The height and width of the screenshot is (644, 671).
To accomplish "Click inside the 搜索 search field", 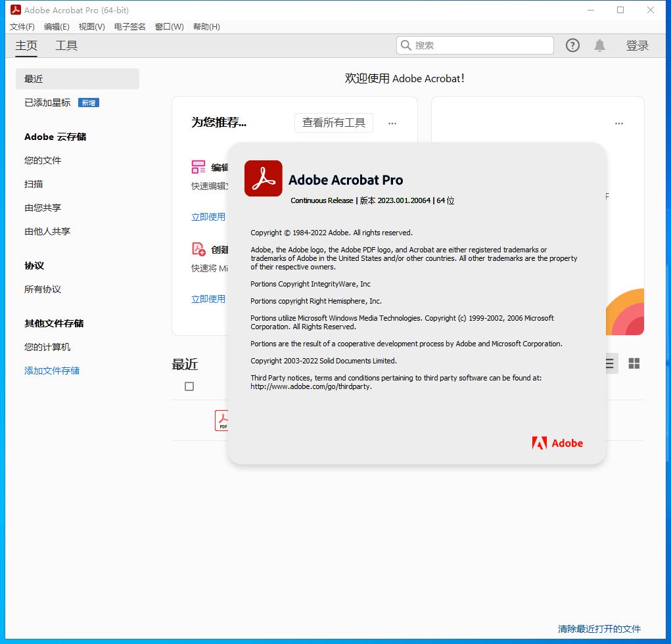I will pos(474,45).
